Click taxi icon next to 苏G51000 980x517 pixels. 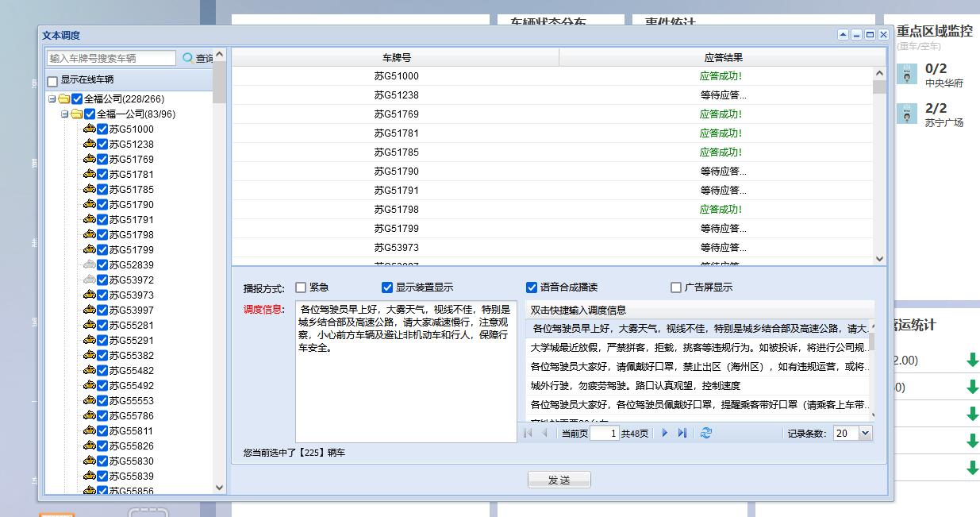pos(90,129)
